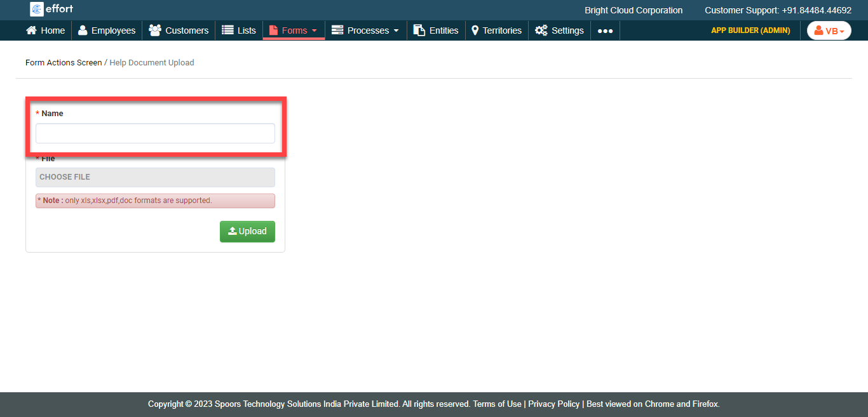The image size is (868, 417).
Task: Click the APP BUILDER (ADMIN) label
Action: pos(750,30)
